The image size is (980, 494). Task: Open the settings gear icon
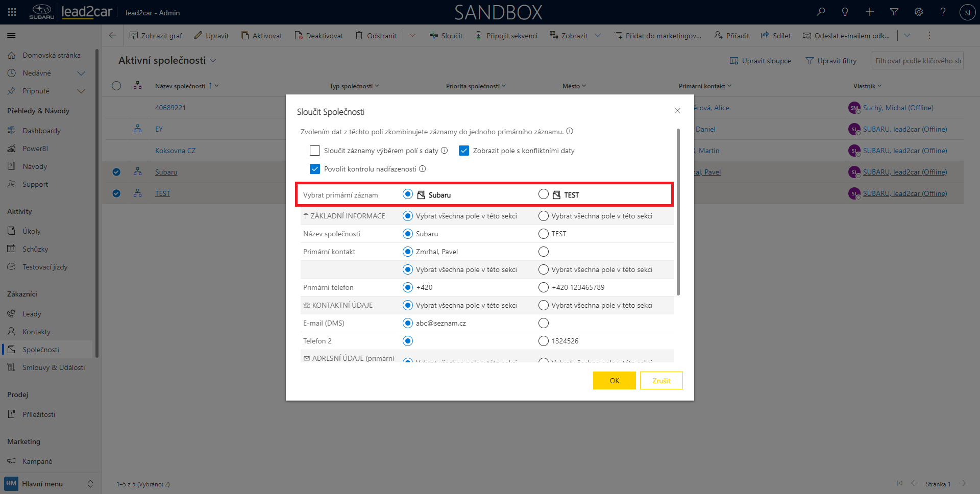pos(919,12)
